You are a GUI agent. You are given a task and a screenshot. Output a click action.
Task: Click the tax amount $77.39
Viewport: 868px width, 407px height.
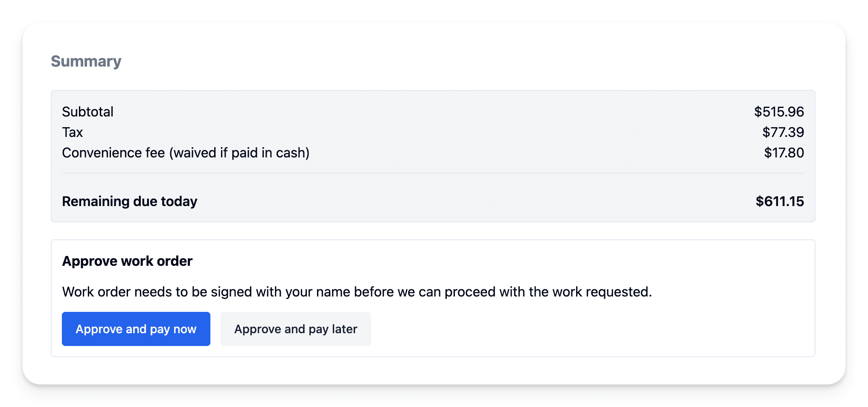tap(783, 132)
